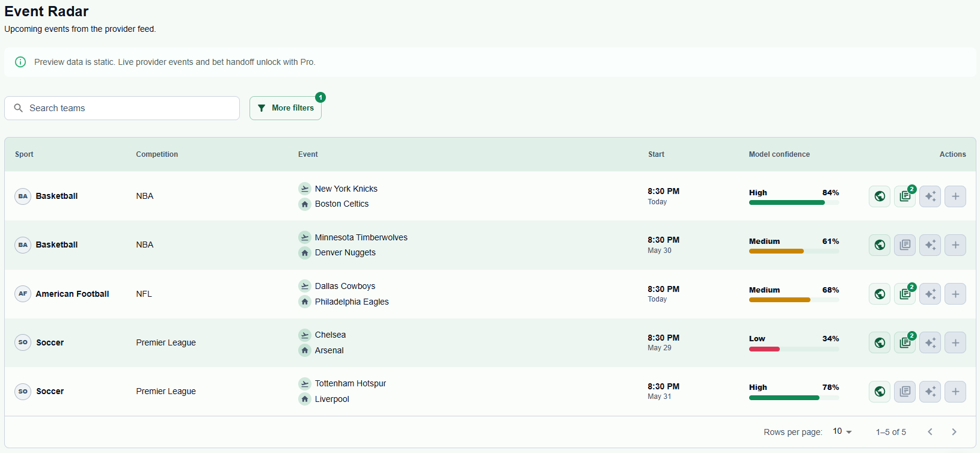Screen dimensions: 980x453
Task: Click plus icon for Cowboys vs Eagles
Action: [955, 294]
